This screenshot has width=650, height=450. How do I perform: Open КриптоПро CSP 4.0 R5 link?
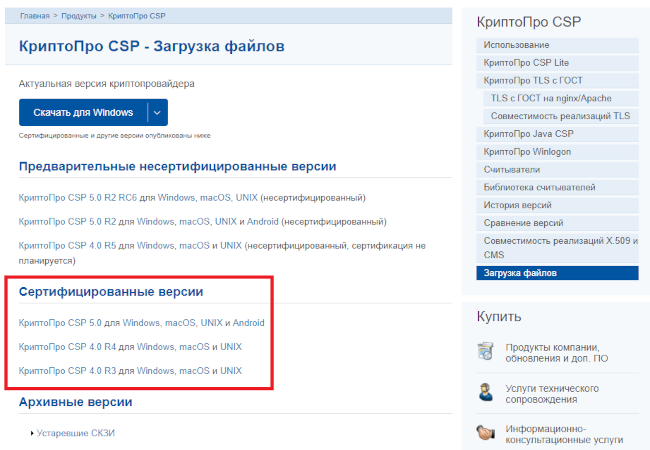pos(67,246)
